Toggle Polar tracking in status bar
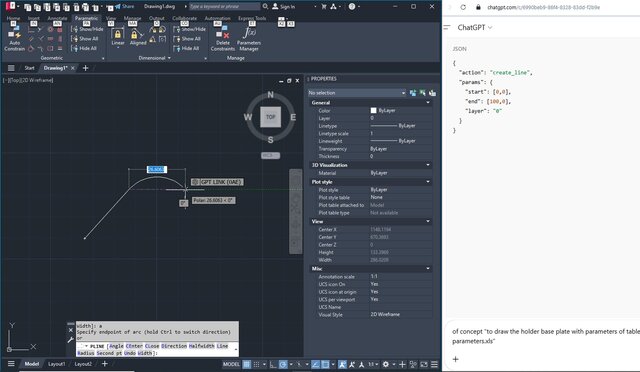This screenshot has height=372, width=640. point(283,364)
